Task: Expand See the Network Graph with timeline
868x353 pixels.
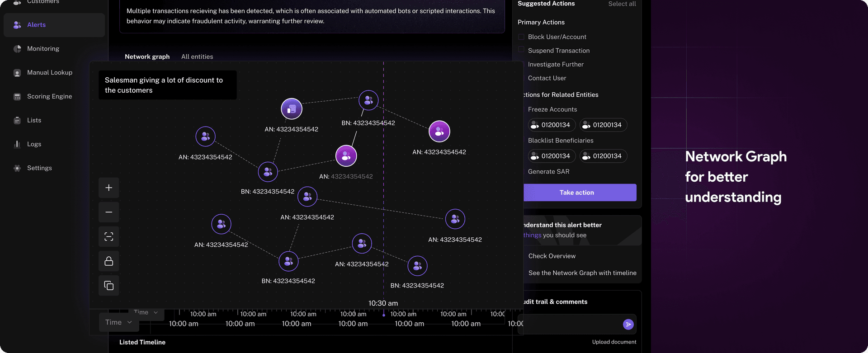Action: click(582, 273)
